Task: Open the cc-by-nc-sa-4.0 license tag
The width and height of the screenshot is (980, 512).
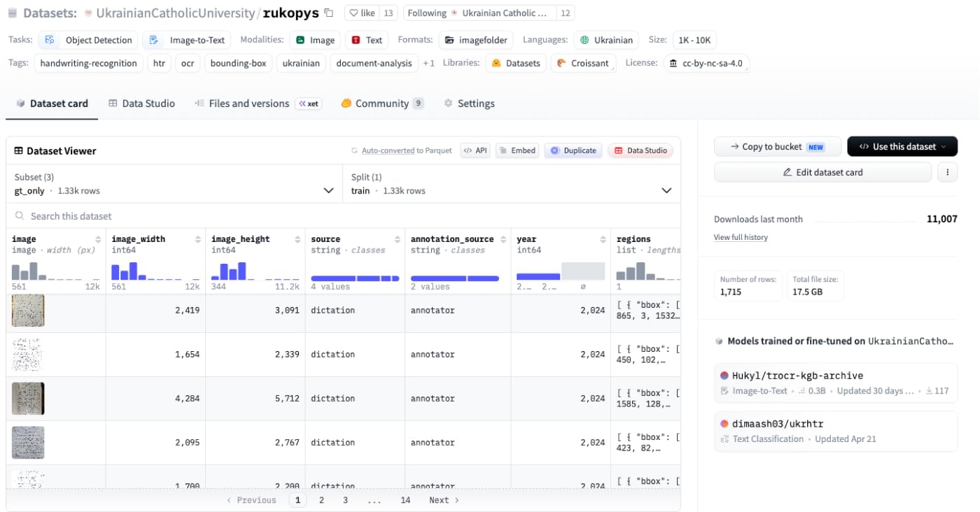Action: tap(706, 63)
